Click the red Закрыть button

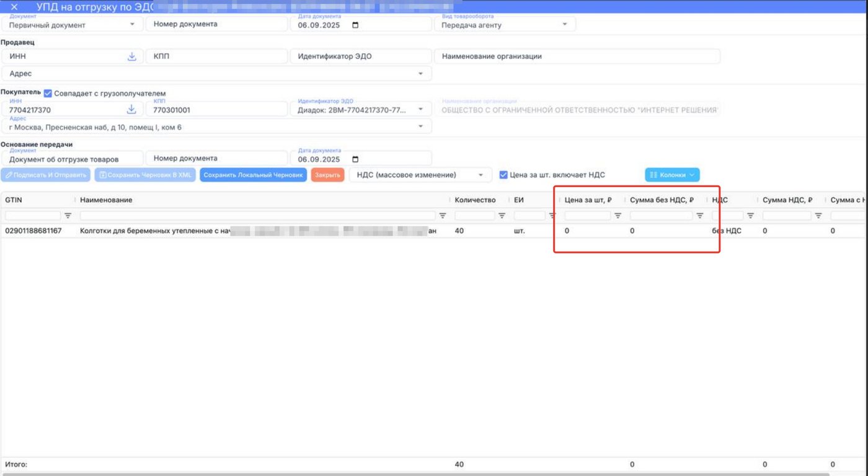pos(327,175)
